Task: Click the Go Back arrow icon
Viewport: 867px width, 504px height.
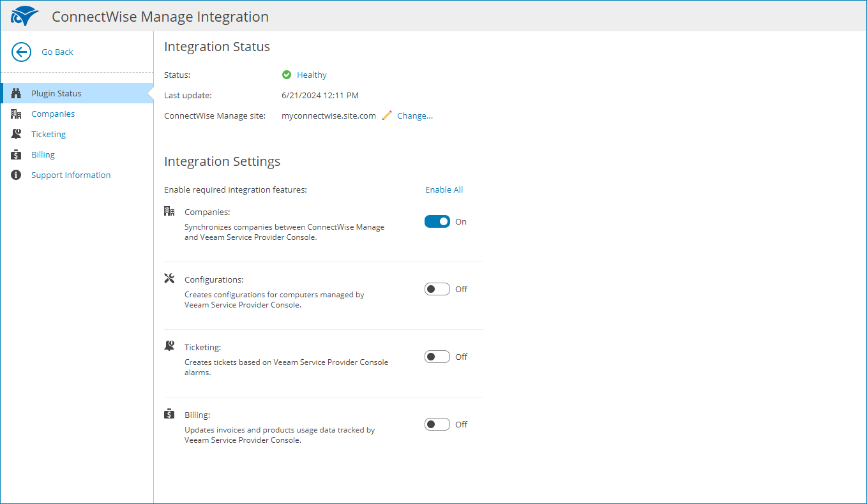Action: [20, 52]
